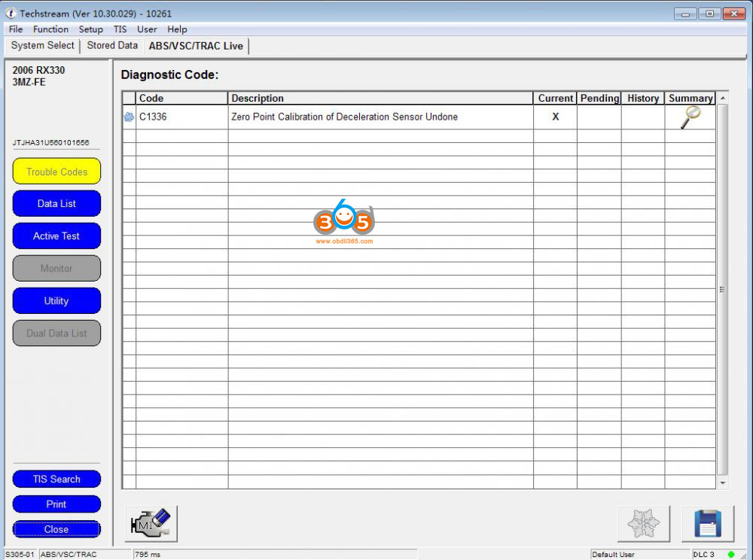Open the File menu
The width and height of the screenshot is (753, 560).
pos(16,29)
